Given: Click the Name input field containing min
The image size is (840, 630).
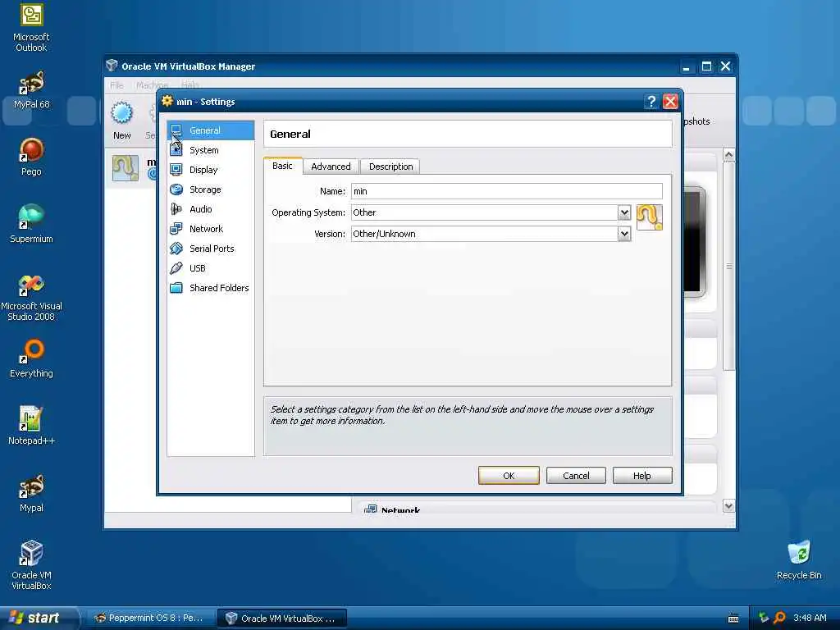Looking at the screenshot, I should click(507, 191).
